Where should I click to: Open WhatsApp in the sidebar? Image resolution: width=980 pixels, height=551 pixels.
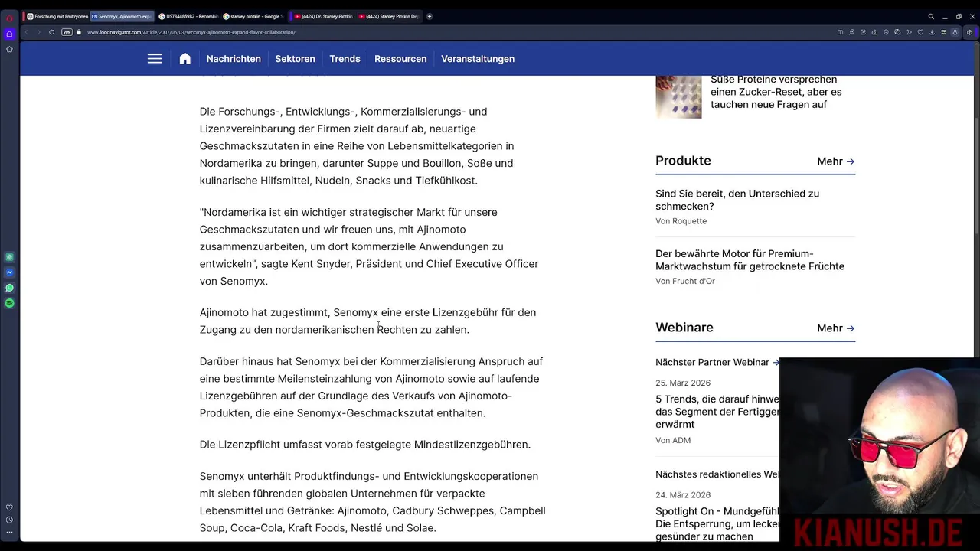pyautogui.click(x=9, y=288)
